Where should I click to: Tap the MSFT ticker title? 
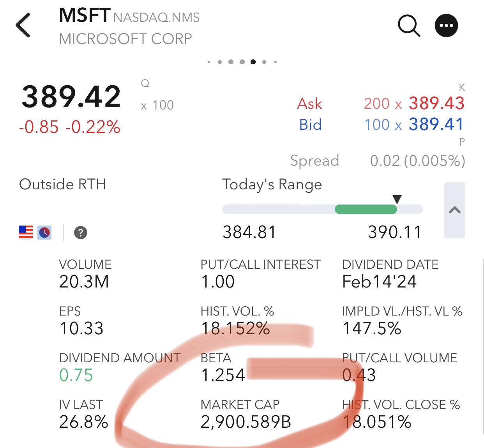pyautogui.click(x=85, y=16)
